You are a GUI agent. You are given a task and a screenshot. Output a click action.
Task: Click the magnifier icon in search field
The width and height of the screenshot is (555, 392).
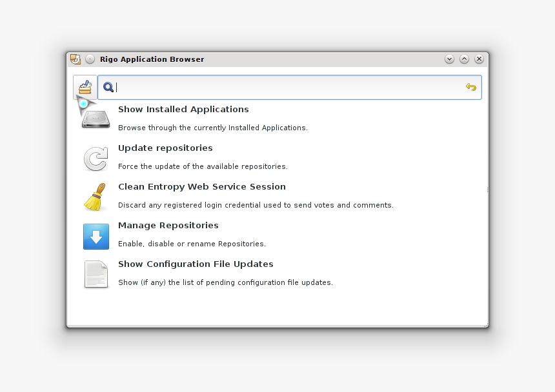click(x=108, y=87)
